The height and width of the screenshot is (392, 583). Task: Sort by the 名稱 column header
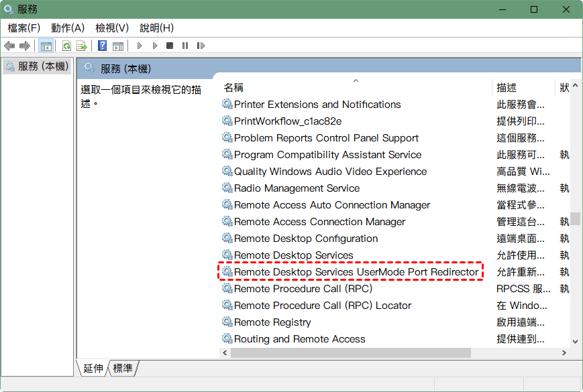tap(233, 88)
